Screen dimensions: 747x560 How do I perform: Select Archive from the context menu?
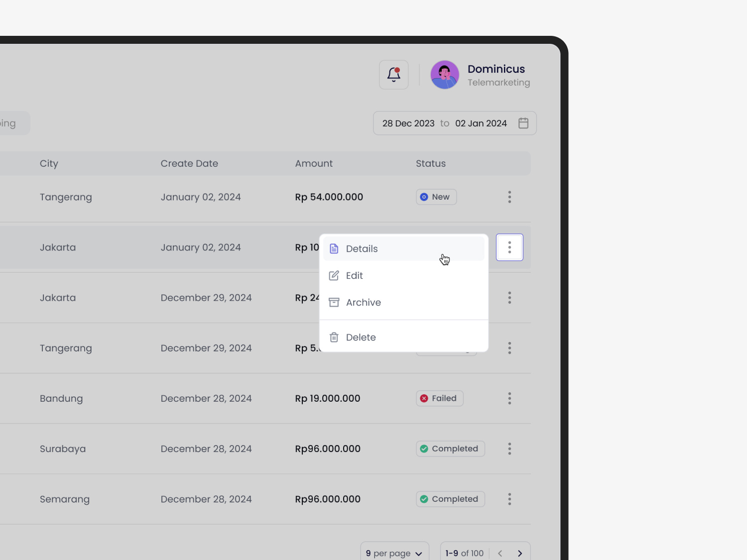(364, 302)
